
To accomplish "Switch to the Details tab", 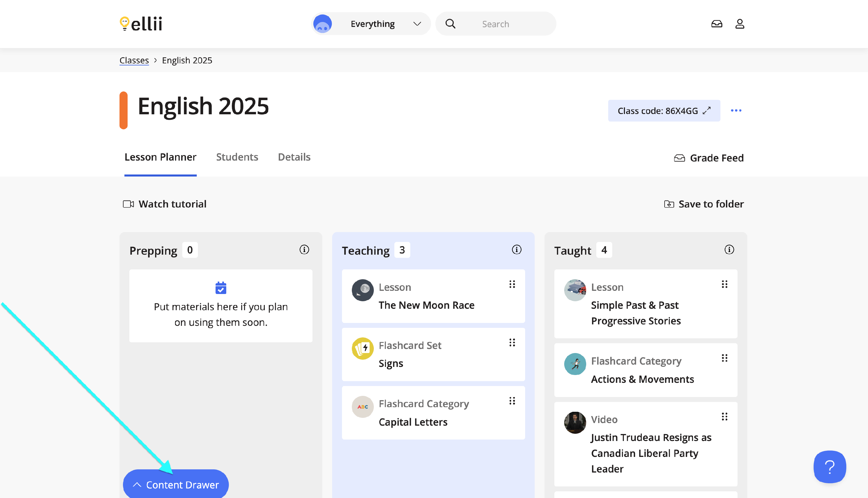I will (x=294, y=157).
